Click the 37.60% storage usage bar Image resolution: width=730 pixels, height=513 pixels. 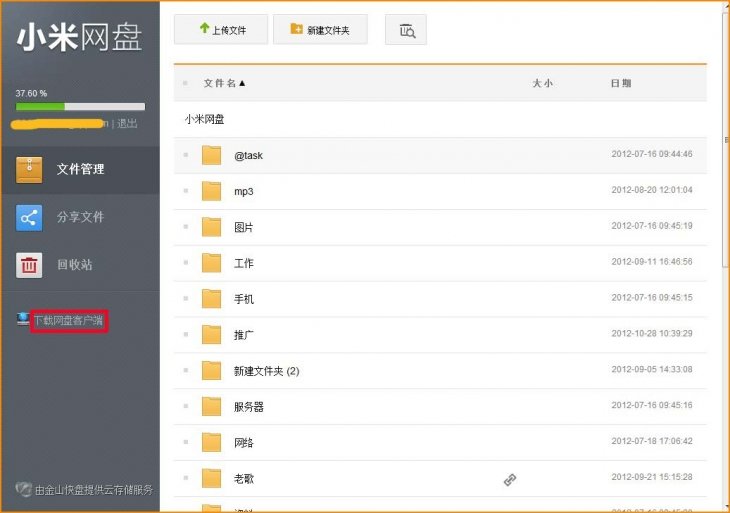click(x=80, y=107)
